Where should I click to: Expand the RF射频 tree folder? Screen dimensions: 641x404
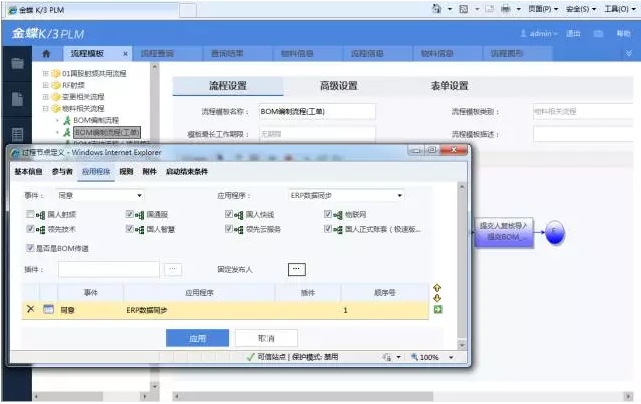tap(45, 85)
